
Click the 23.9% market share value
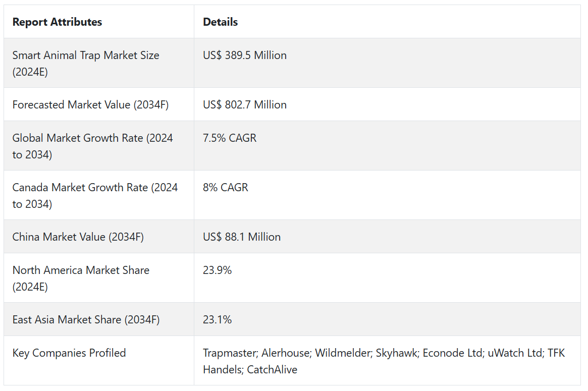coord(218,270)
